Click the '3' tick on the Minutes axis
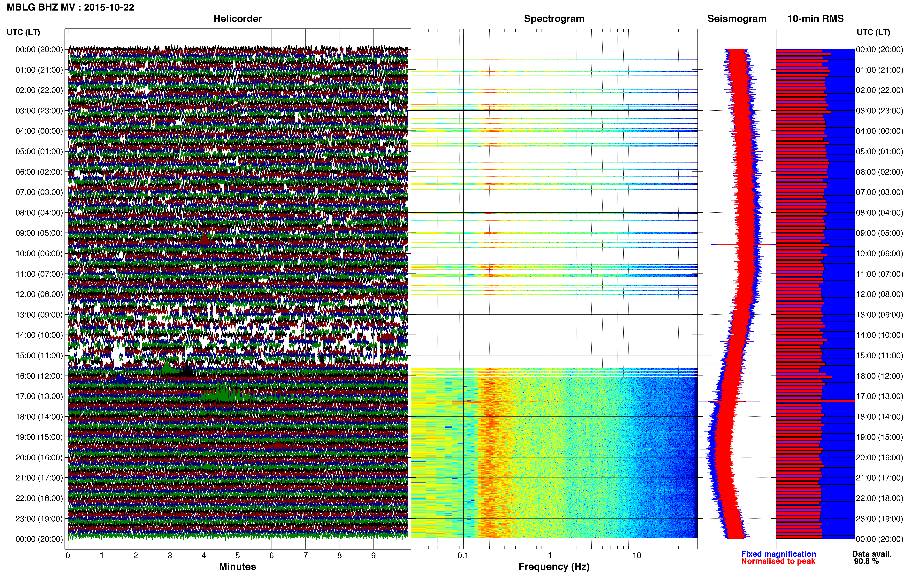924x578 pixels. tap(170, 555)
